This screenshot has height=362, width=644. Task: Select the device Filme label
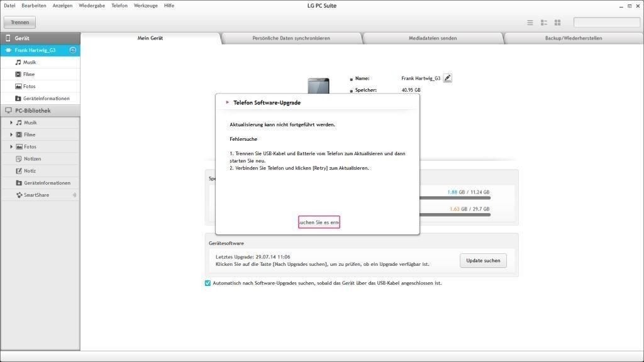point(29,74)
